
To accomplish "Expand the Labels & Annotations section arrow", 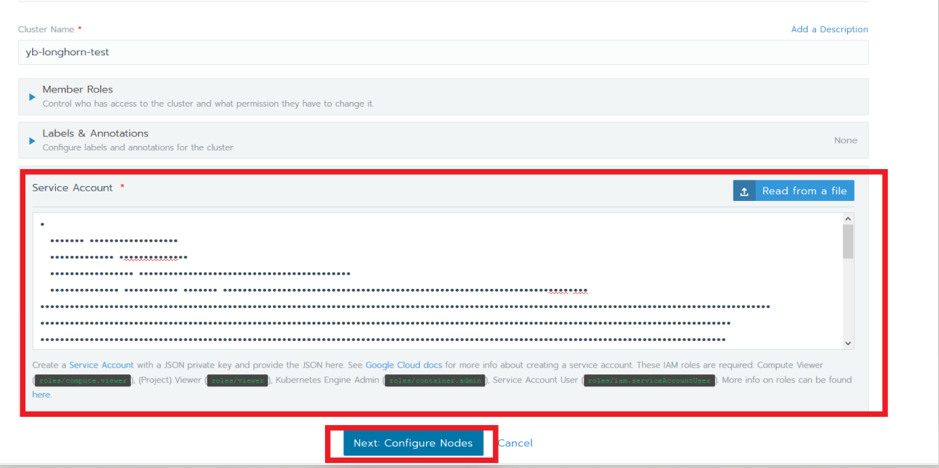I will [32, 141].
